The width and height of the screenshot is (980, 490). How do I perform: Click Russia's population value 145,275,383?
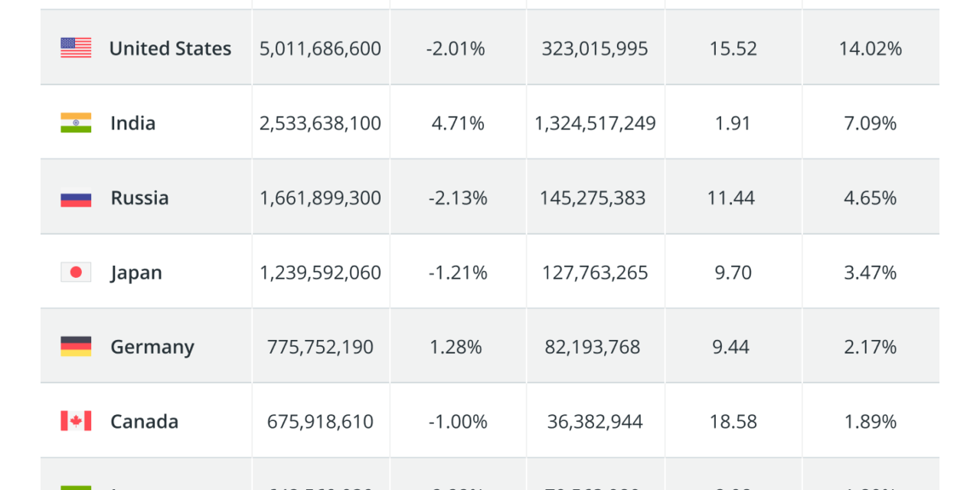coord(595,198)
